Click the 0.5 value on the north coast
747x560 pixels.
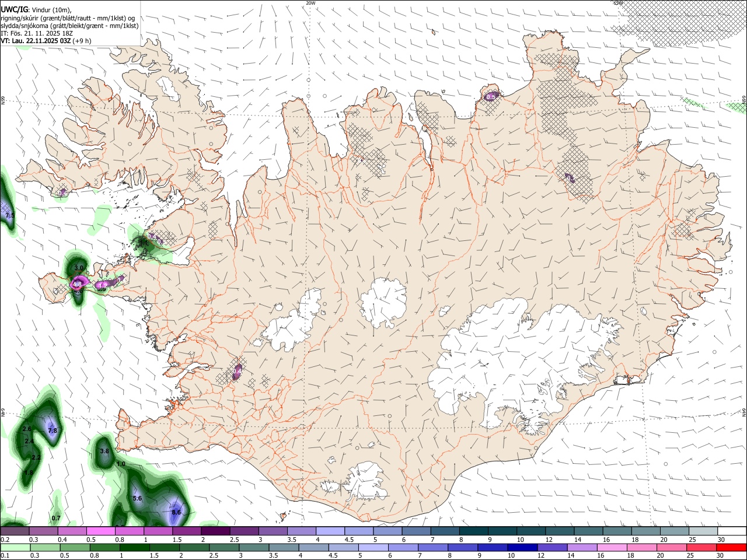click(491, 97)
